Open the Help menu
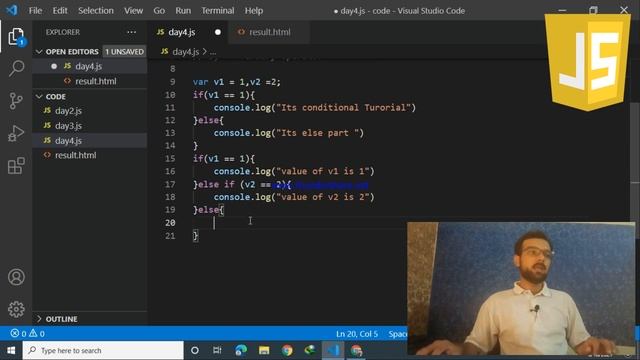 click(x=253, y=11)
